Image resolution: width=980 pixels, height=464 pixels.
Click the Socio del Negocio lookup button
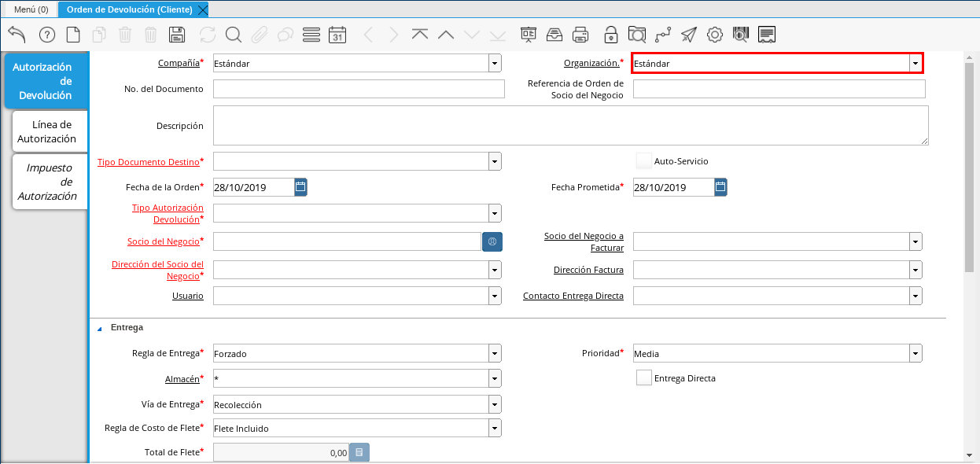point(492,242)
